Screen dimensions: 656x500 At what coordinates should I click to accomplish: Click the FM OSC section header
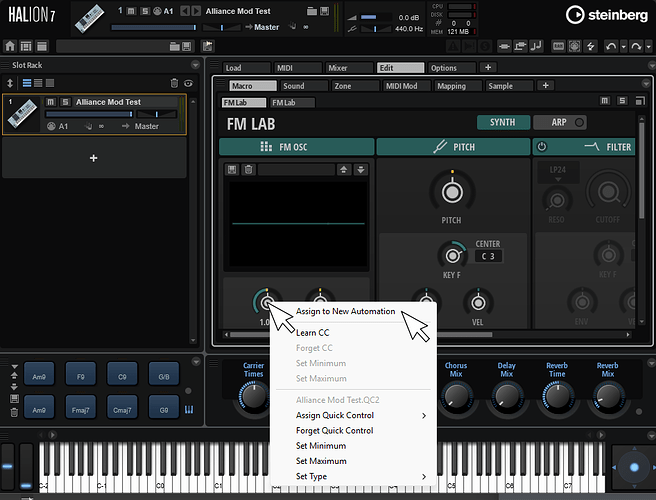tap(296, 147)
